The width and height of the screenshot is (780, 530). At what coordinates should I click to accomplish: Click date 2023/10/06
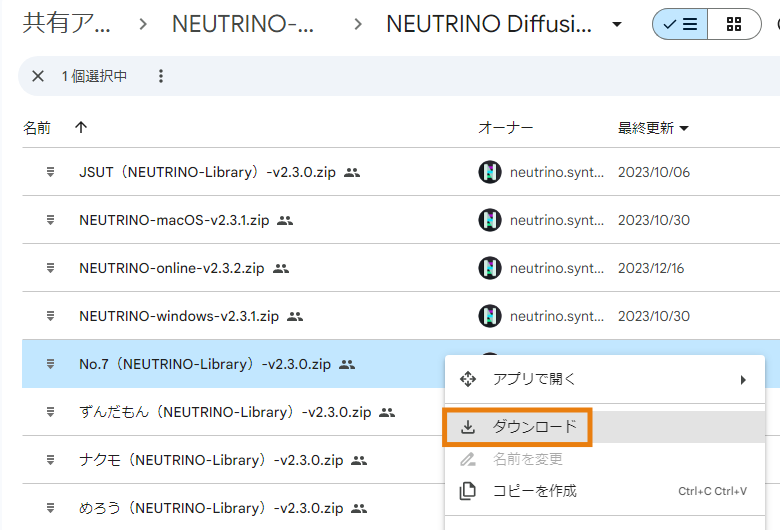tap(654, 172)
